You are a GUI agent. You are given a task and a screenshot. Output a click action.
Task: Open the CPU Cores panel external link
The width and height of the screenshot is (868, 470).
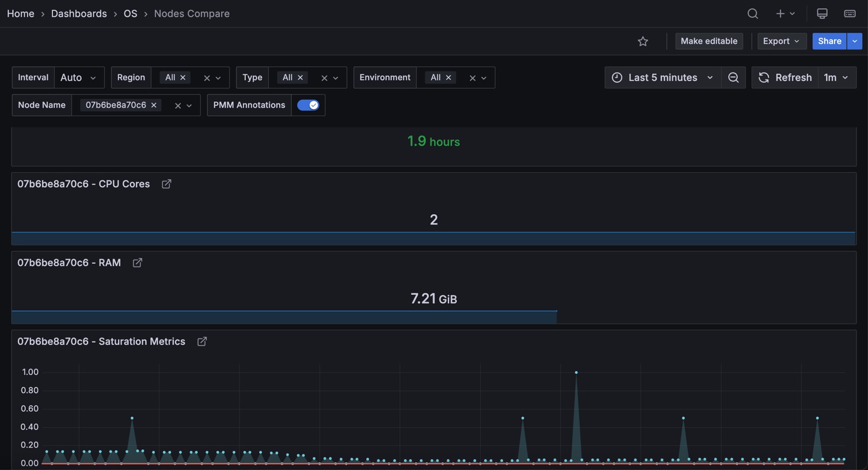pos(166,184)
